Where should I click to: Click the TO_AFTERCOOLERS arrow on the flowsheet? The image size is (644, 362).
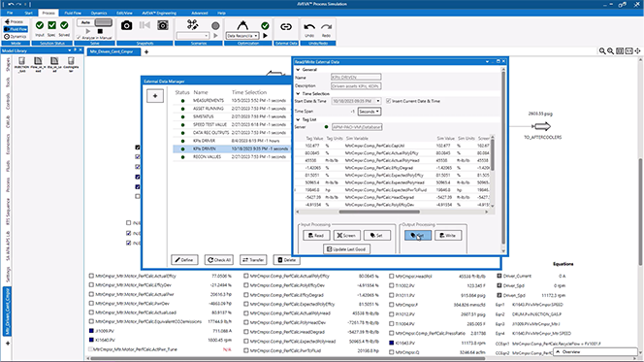tap(541, 126)
